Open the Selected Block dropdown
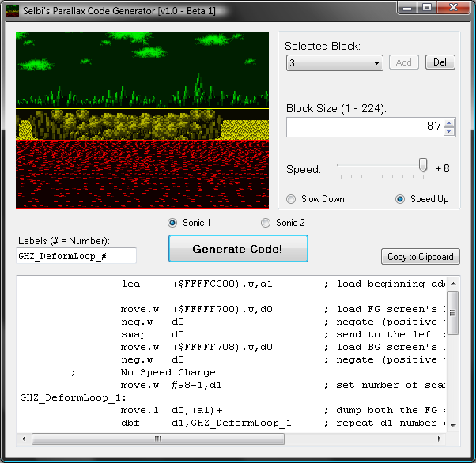 [334, 62]
